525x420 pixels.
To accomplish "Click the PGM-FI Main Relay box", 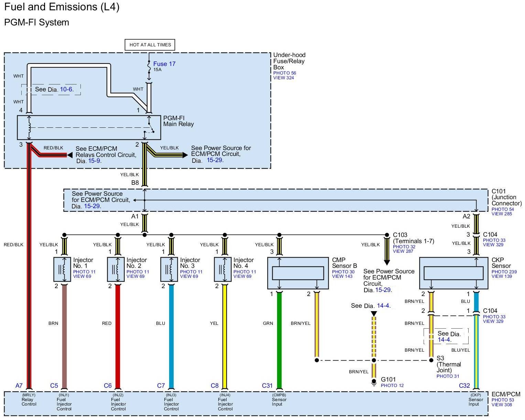I will pos(89,127).
